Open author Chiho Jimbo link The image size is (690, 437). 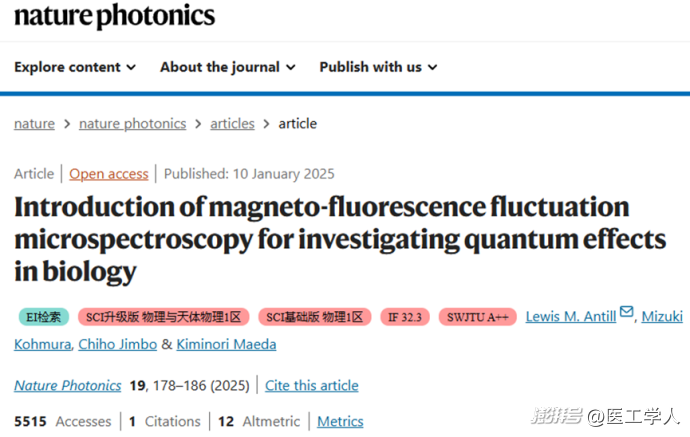click(x=117, y=344)
